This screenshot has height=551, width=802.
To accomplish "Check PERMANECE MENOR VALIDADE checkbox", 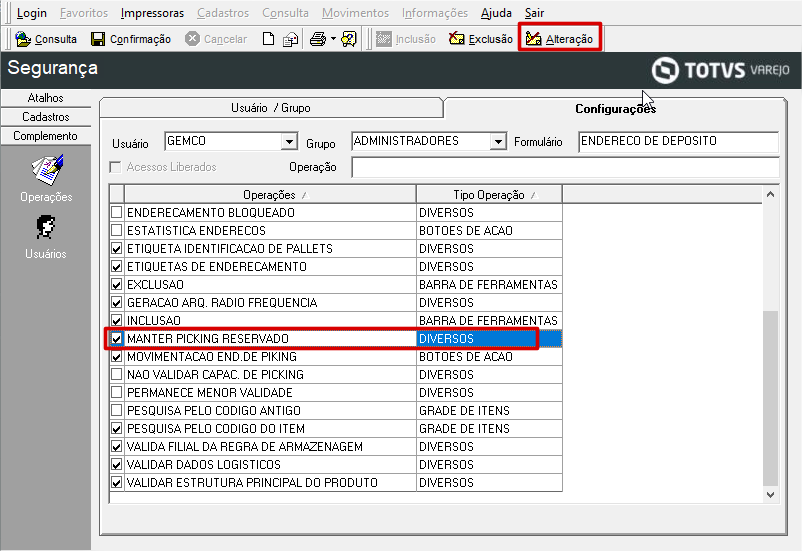I will pyautogui.click(x=117, y=392).
